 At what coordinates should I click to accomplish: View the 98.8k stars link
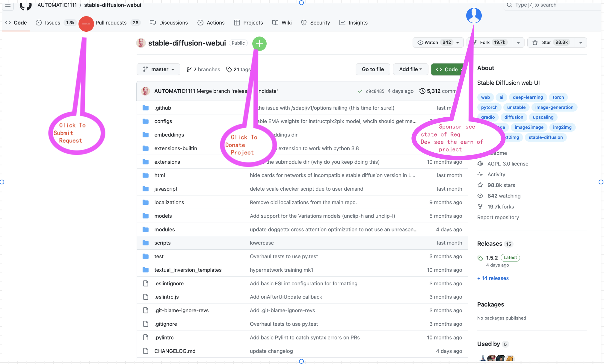click(501, 185)
